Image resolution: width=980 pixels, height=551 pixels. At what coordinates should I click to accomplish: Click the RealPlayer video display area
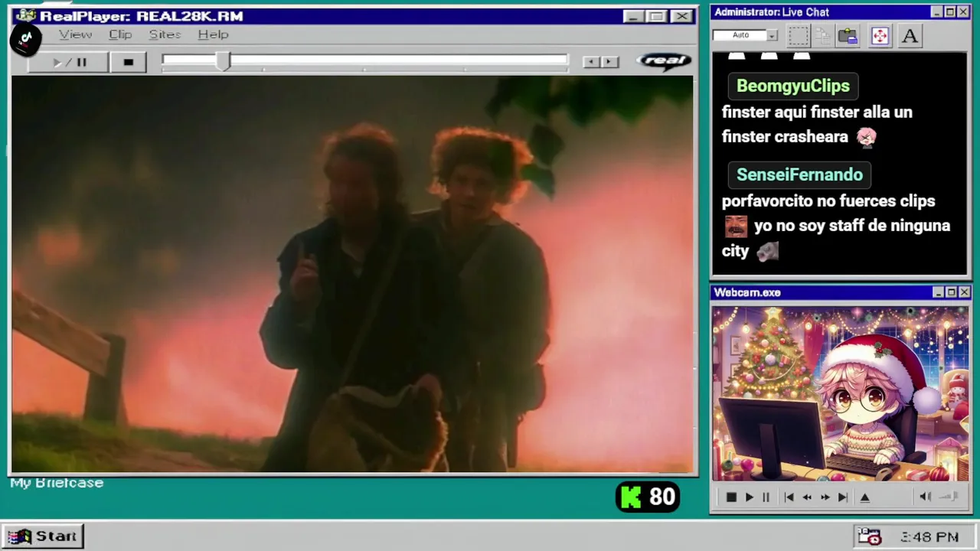pos(352,274)
